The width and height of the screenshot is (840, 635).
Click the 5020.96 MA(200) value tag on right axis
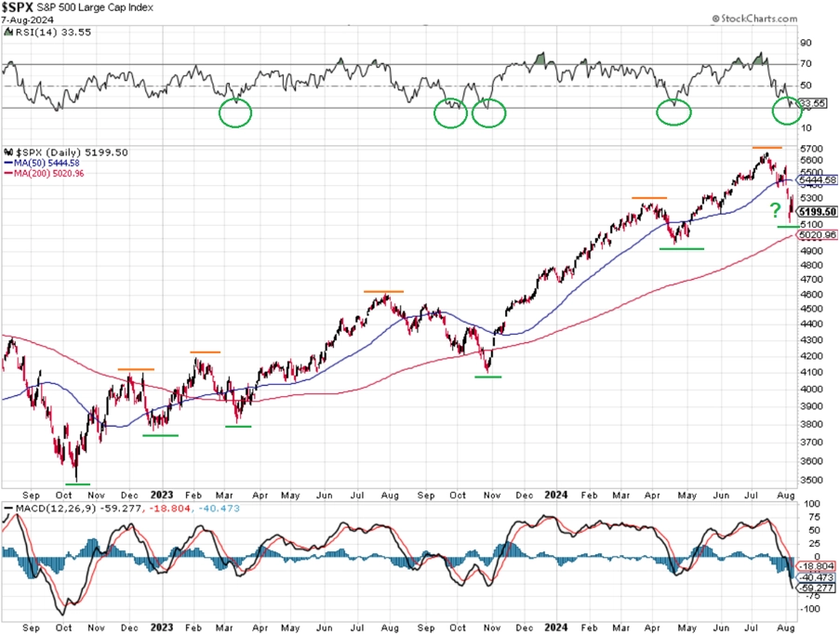click(818, 235)
